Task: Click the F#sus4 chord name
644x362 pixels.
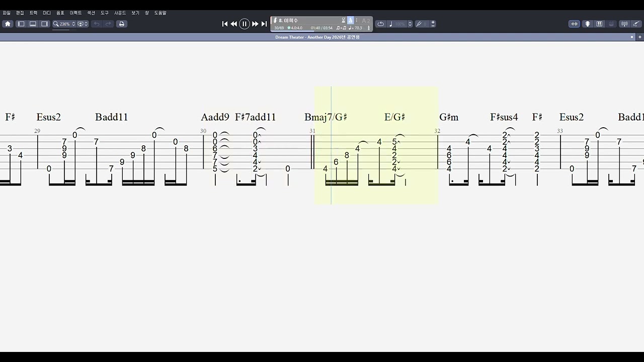Action: tap(504, 117)
